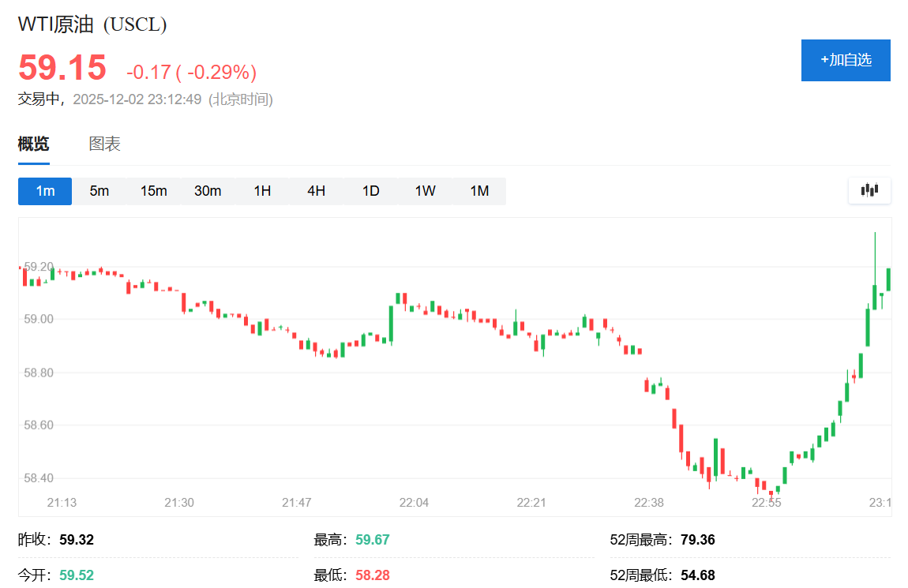Click the +加自选 button

pyautogui.click(x=846, y=60)
